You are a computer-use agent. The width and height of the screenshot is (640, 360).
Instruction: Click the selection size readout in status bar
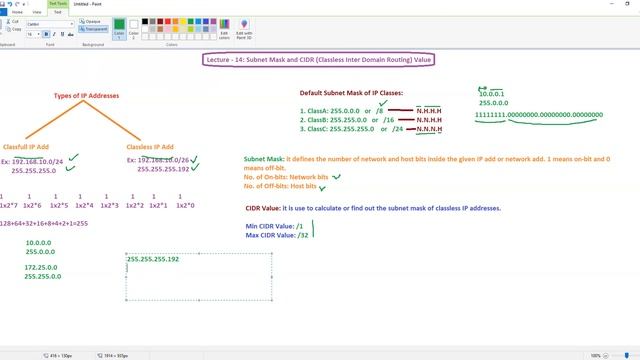58,356
